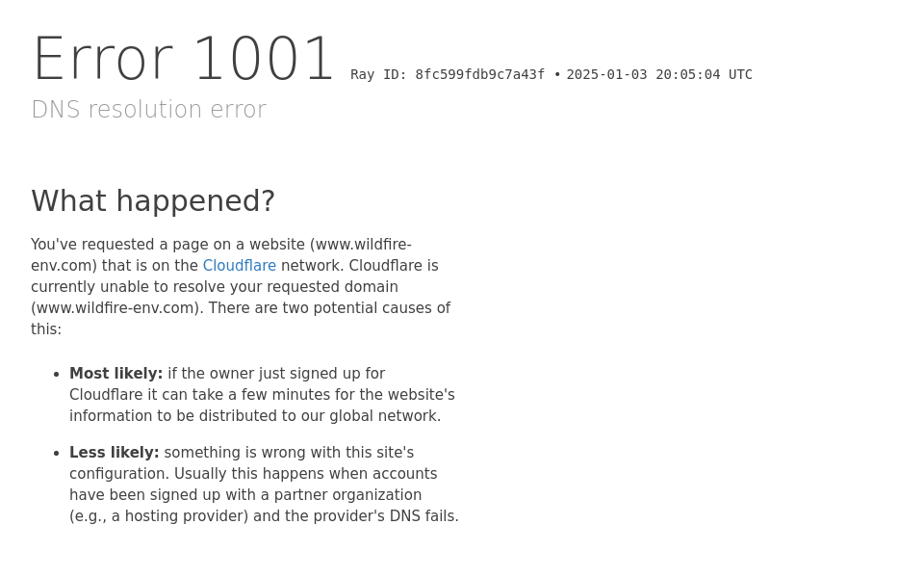Click the bold Less likely: label

(114, 453)
